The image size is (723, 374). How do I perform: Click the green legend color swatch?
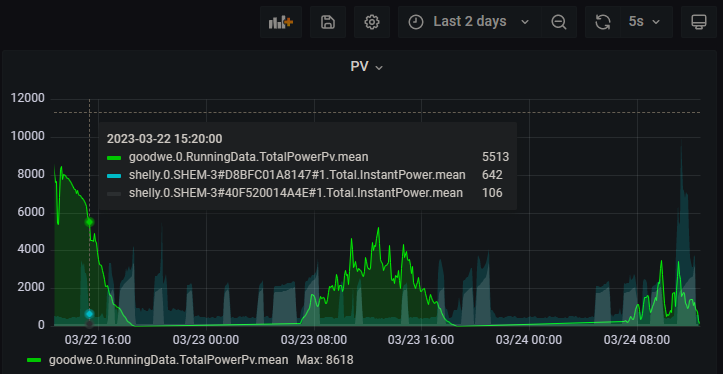pos(35,360)
